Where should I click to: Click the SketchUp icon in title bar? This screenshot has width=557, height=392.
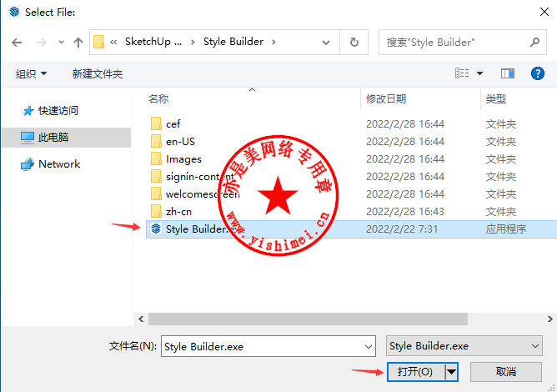point(14,12)
